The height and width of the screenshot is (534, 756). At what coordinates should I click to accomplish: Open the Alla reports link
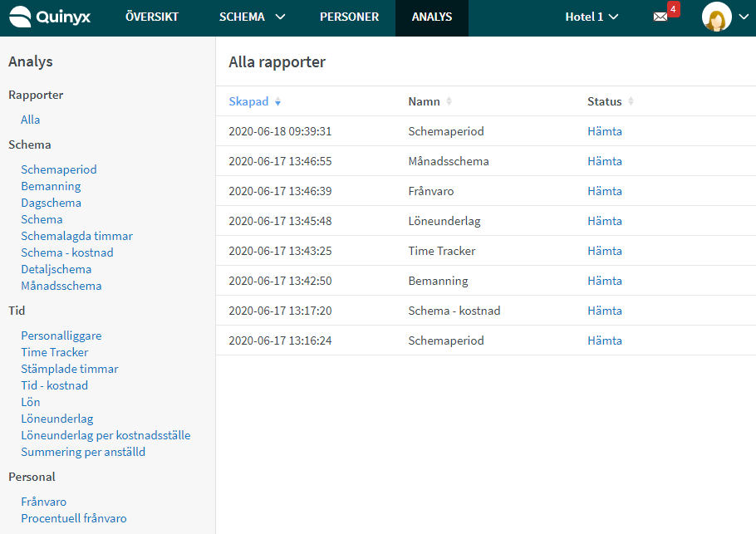[x=31, y=120]
